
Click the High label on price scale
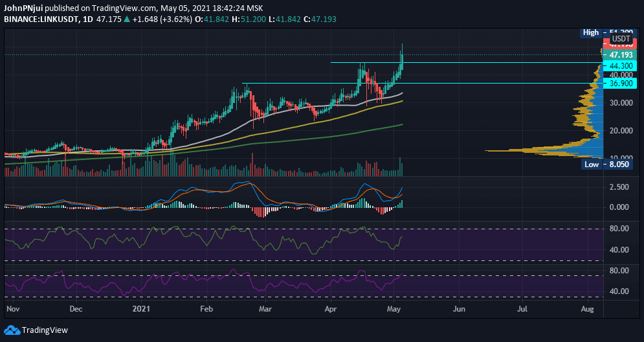tap(591, 32)
